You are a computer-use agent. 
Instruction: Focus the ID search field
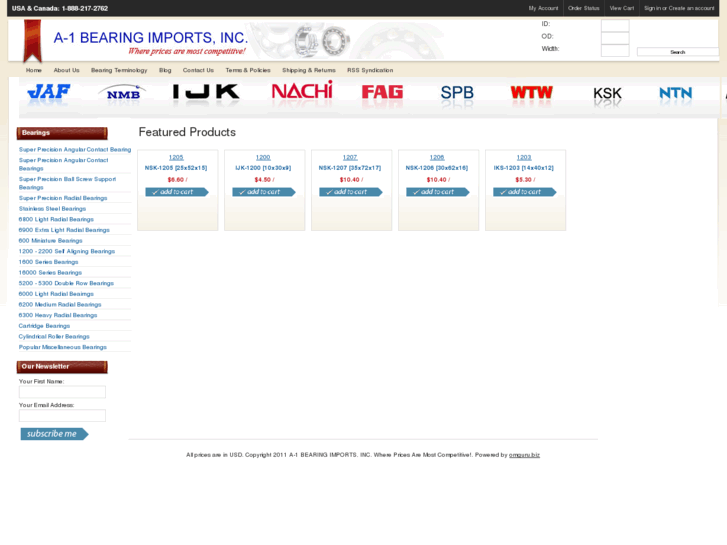click(615, 25)
